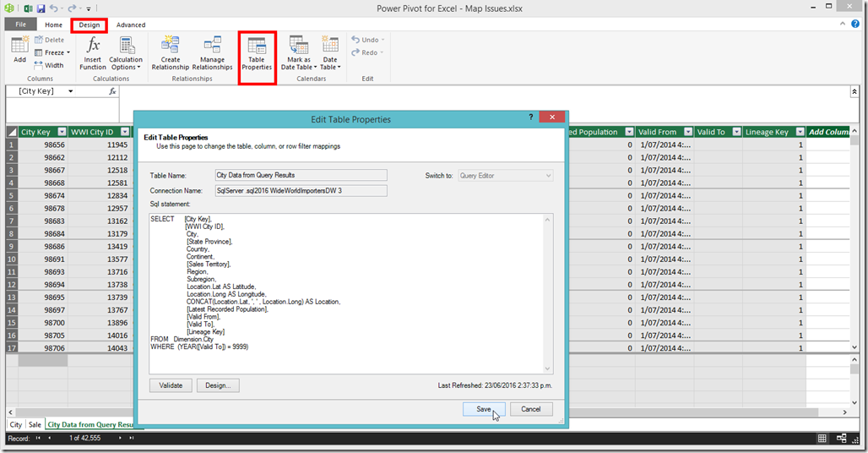Click the select-all corner cell icon
The width and height of the screenshot is (868, 453).
[12, 132]
